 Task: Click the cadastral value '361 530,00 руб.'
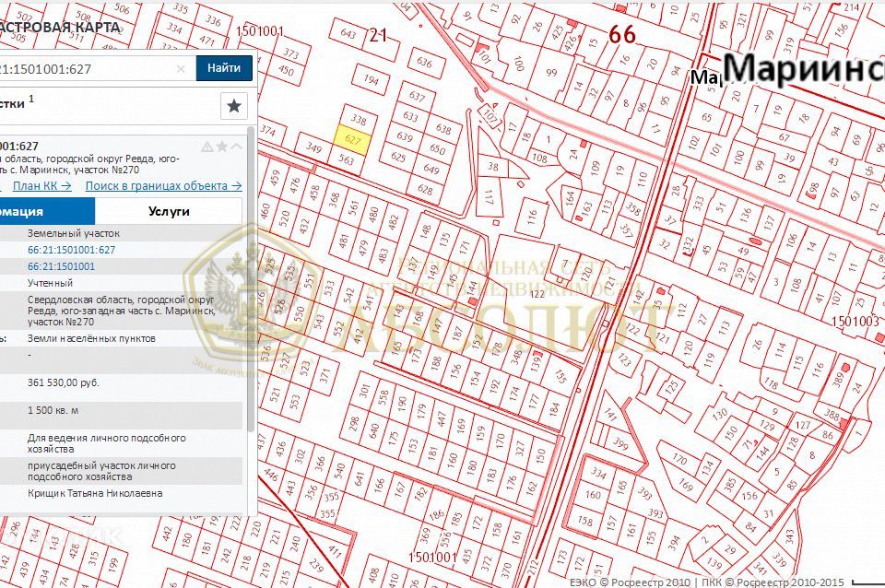[x=64, y=382]
